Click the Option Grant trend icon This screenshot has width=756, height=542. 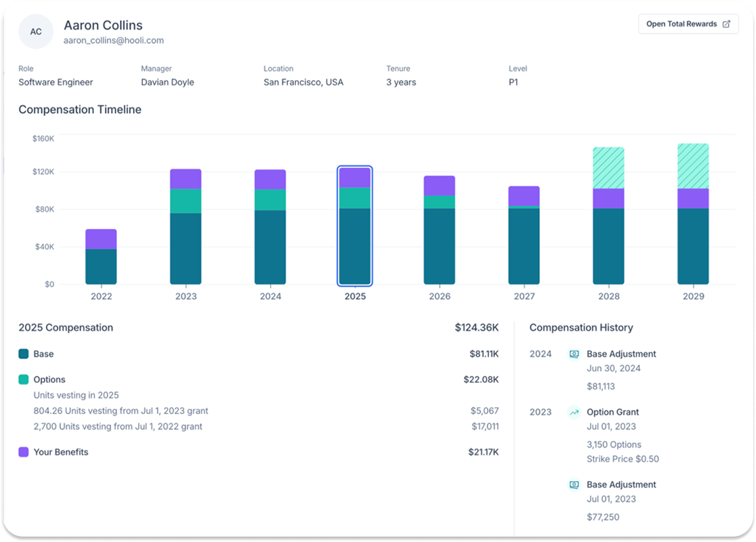click(574, 413)
